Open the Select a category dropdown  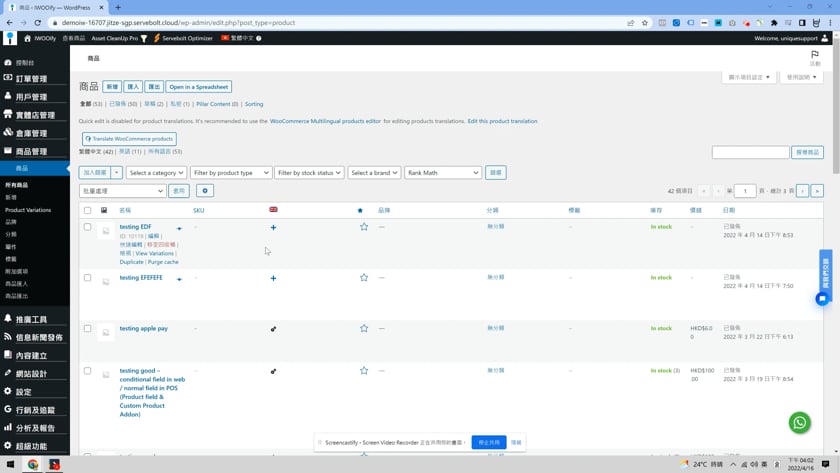point(156,172)
